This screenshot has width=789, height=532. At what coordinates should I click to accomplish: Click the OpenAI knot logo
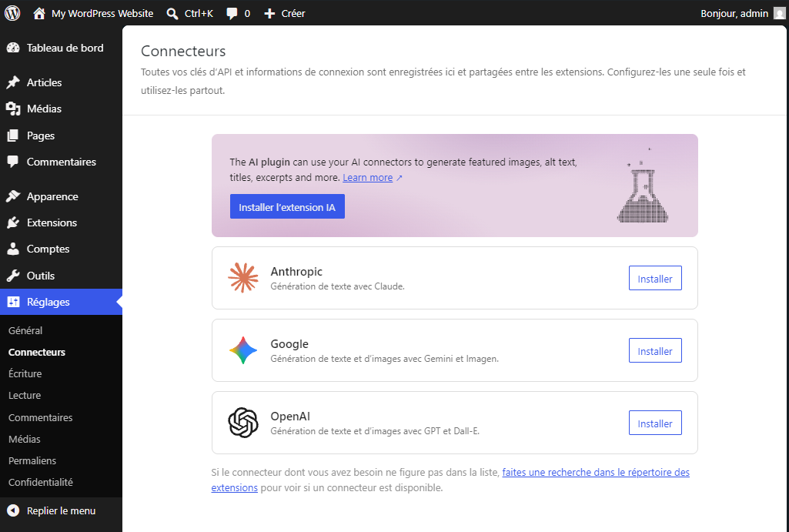click(x=243, y=423)
